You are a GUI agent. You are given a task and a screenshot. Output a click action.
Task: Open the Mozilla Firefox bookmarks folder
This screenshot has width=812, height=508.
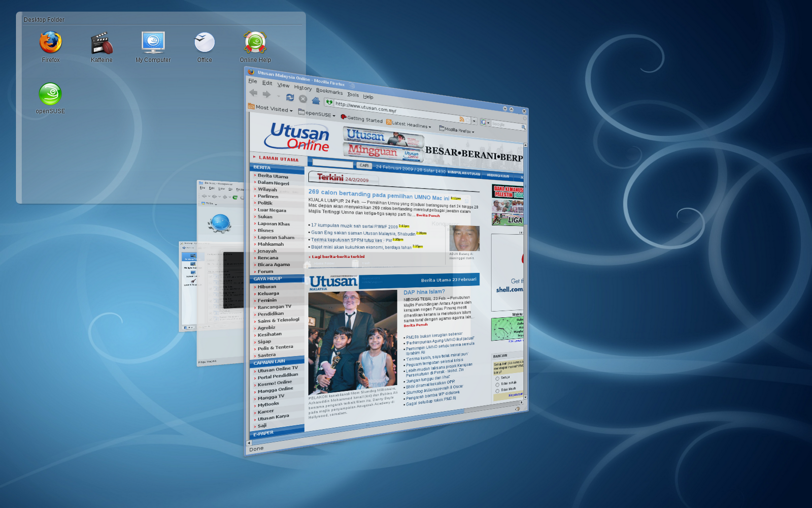(x=457, y=130)
